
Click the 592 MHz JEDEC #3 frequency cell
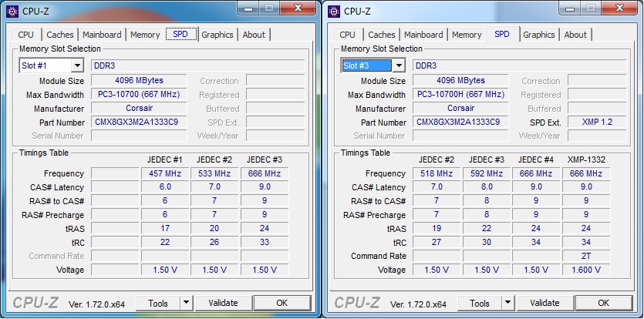pyautogui.click(x=487, y=173)
